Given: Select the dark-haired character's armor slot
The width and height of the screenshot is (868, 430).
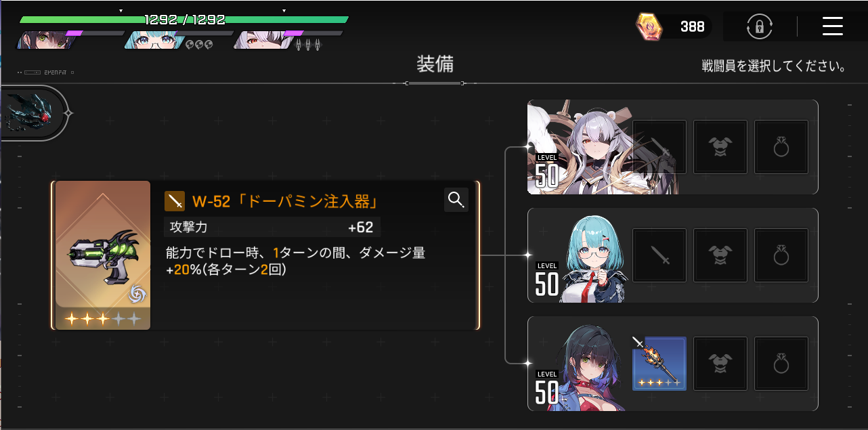Looking at the screenshot, I should 720,364.
